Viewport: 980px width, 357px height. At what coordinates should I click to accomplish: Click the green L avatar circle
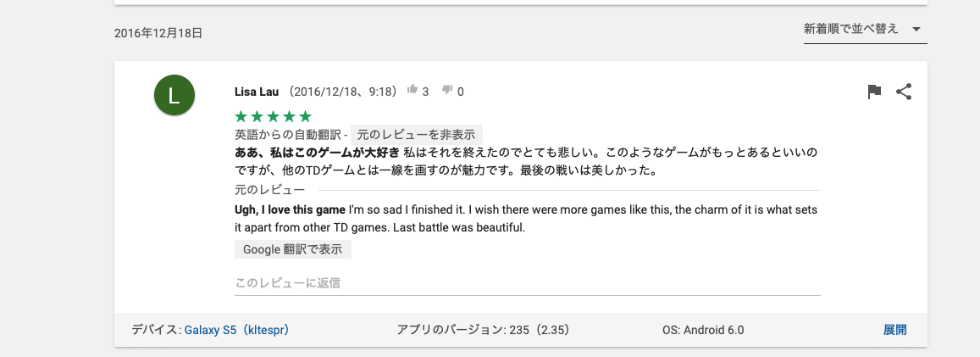pos(174,96)
